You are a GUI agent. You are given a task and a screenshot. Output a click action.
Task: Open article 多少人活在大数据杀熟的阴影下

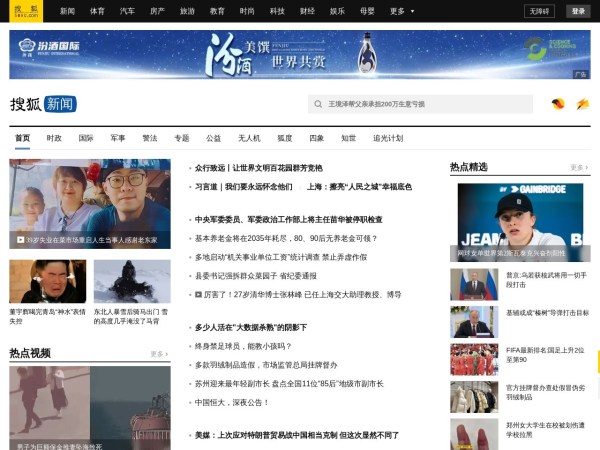(250, 327)
